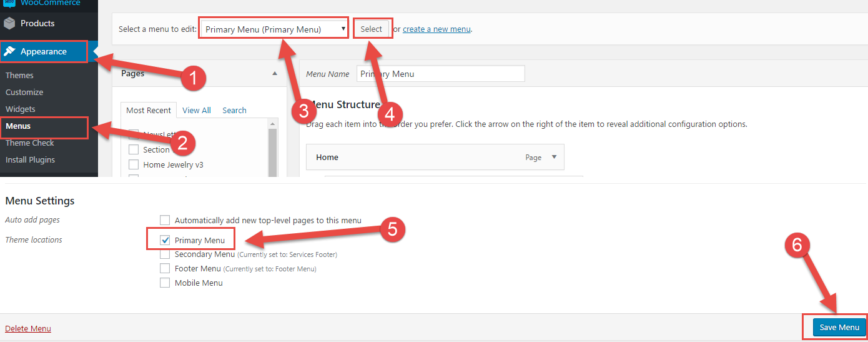Uncheck the Primary Menu theme location

[x=165, y=240]
